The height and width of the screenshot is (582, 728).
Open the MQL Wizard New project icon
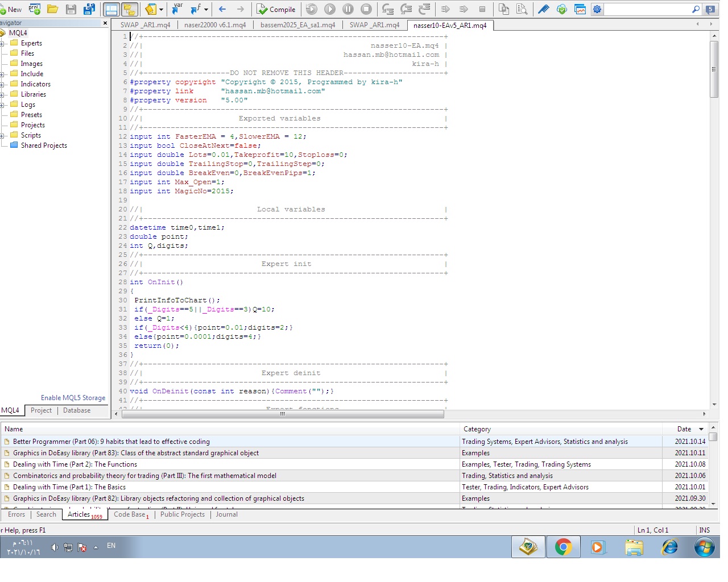35,9
